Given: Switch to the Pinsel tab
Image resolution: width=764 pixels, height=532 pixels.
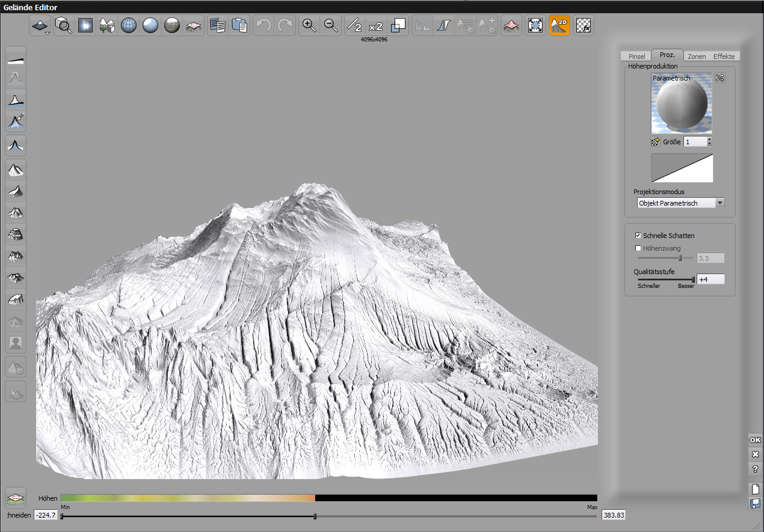Looking at the screenshot, I should click(636, 57).
